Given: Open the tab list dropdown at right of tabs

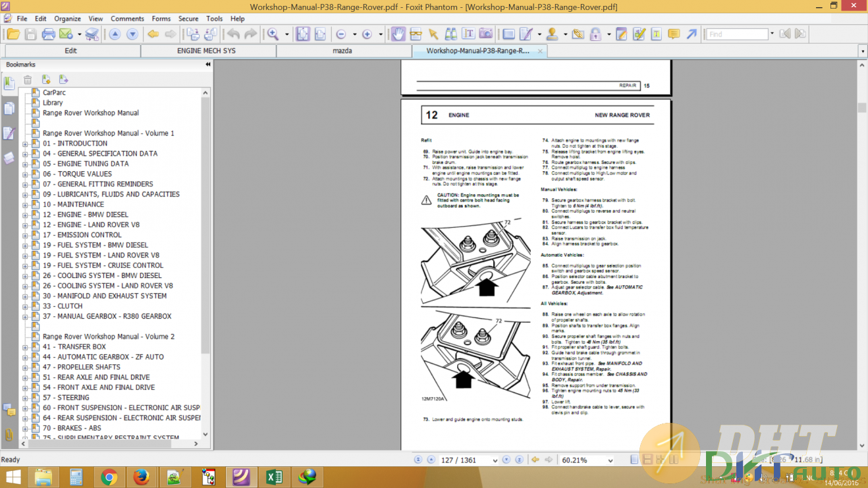Looking at the screenshot, I should tap(863, 51).
